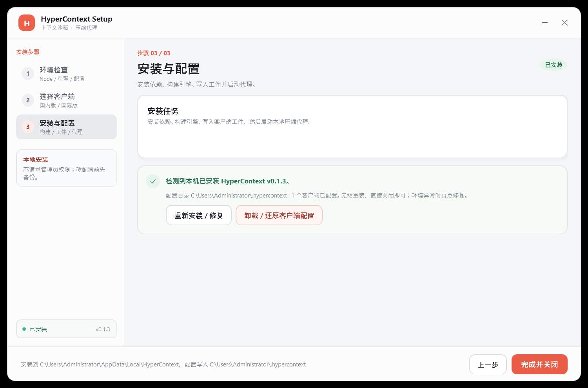The width and height of the screenshot is (588, 388).
Task: Click step number 1 circle icon
Action: (x=28, y=74)
